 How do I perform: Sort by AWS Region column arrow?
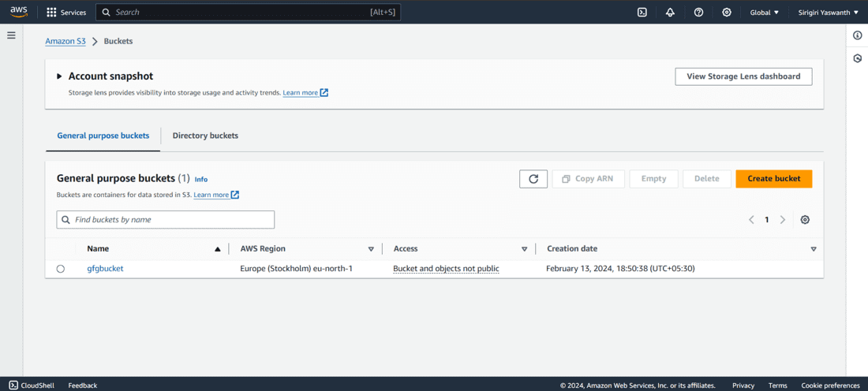371,249
